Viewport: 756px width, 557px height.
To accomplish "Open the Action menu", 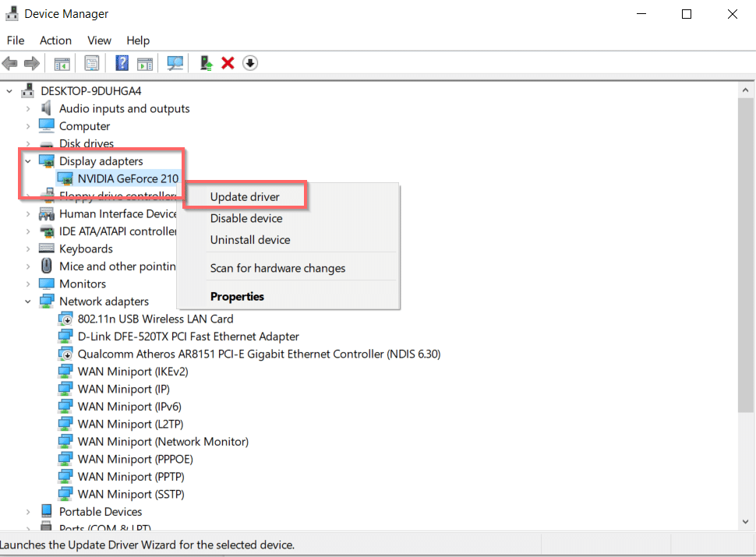I will [55, 40].
